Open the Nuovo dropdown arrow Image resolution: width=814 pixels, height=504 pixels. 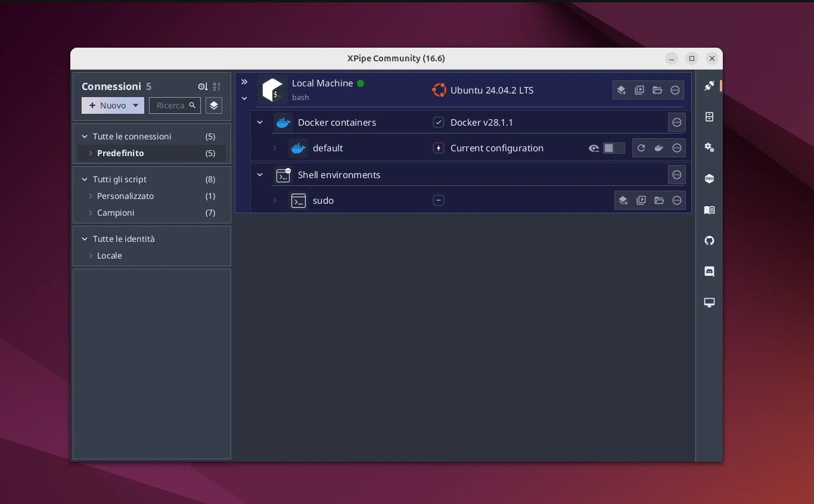point(135,105)
